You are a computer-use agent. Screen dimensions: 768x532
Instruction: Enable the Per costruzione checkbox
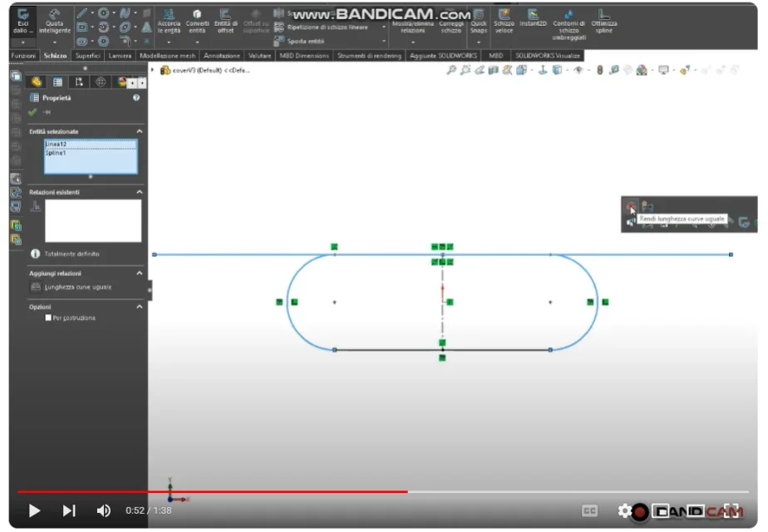pos(49,318)
